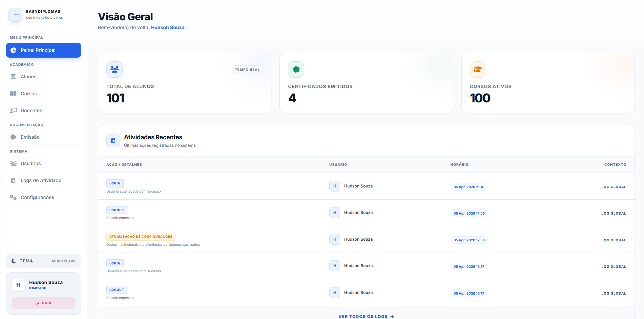This screenshot has height=319, width=644.
Task: Click the arrow after Ver Todos os Logs
Action: point(392,316)
